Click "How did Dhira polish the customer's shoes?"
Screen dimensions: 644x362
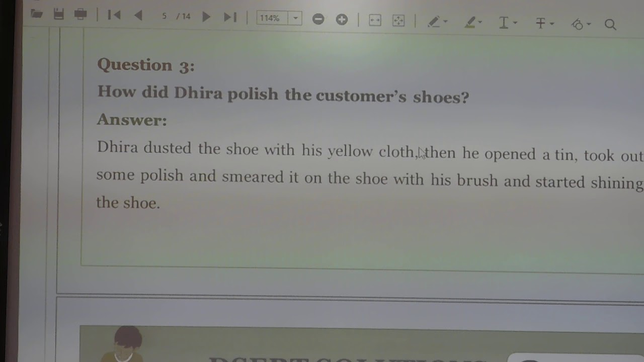283,94
